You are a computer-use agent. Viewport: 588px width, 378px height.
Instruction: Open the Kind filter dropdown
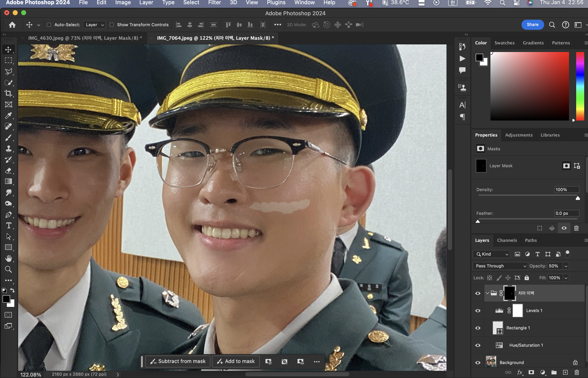(491, 254)
